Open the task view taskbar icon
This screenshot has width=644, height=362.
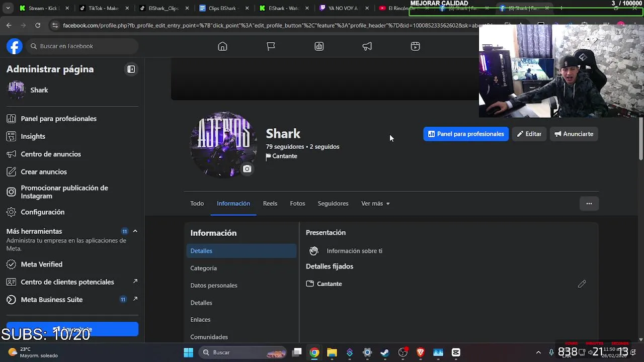(x=297, y=352)
